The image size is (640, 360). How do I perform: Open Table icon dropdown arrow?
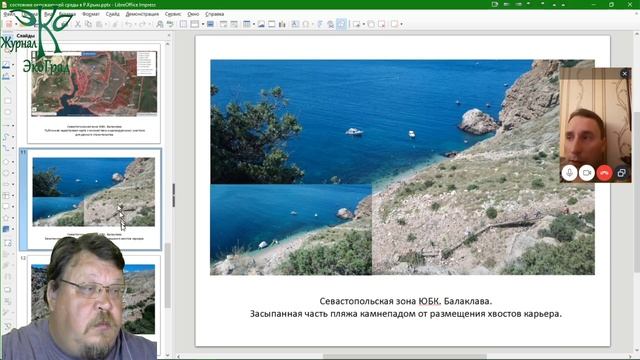pyautogui.click(x=253, y=24)
